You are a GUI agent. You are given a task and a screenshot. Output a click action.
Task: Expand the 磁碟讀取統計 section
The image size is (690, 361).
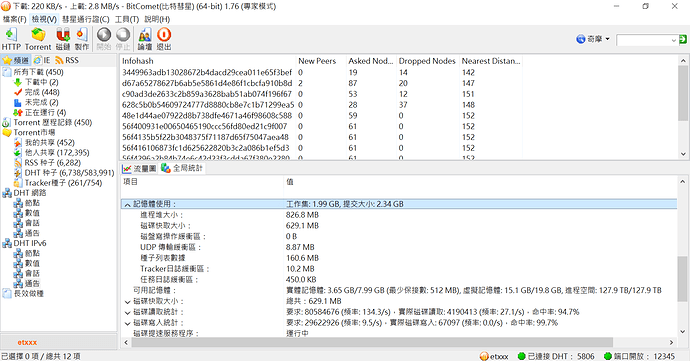127,313
